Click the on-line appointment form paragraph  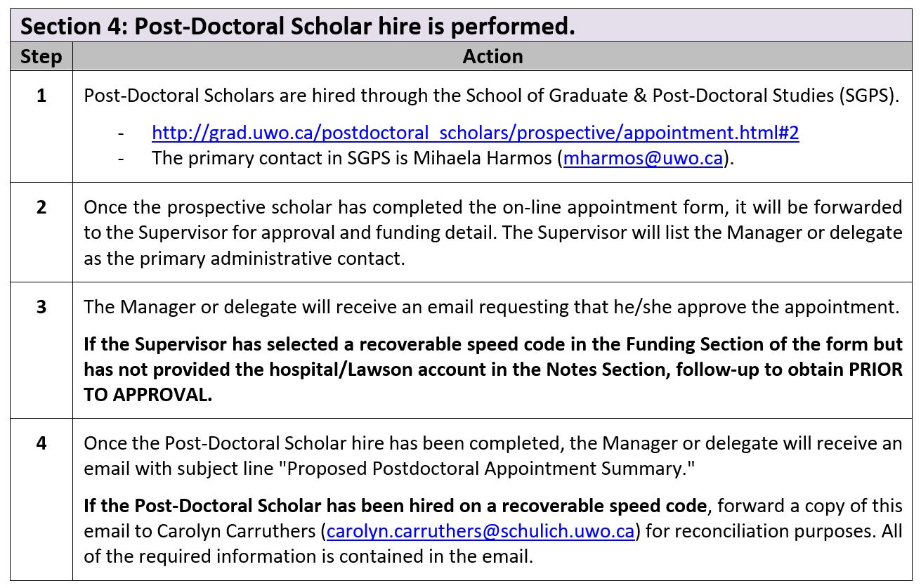coord(492,233)
